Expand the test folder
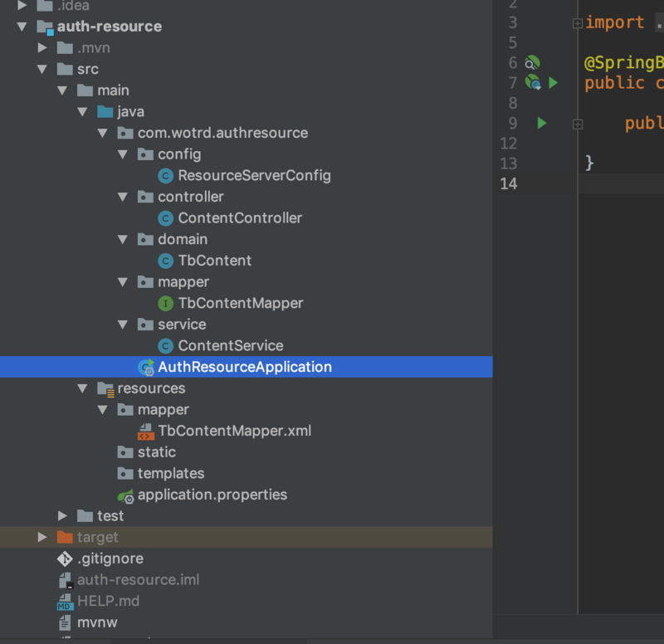 point(63,516)
